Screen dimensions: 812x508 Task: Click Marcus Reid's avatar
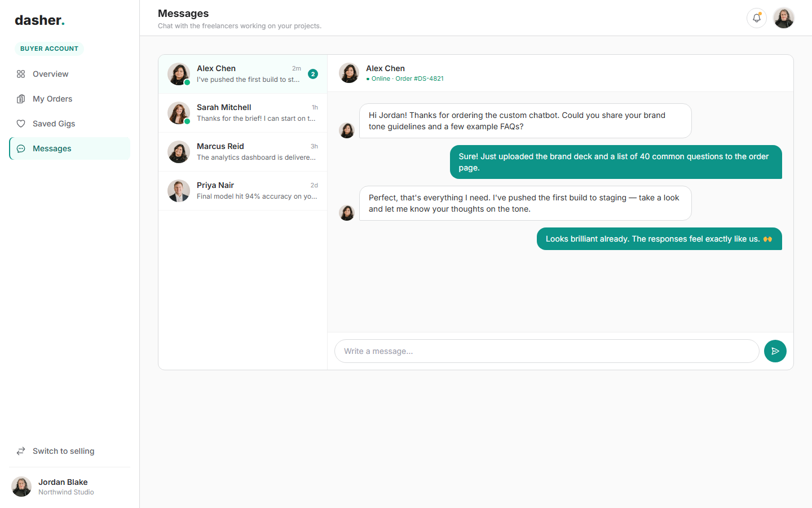pyautogui.click(x=179, y=152)
